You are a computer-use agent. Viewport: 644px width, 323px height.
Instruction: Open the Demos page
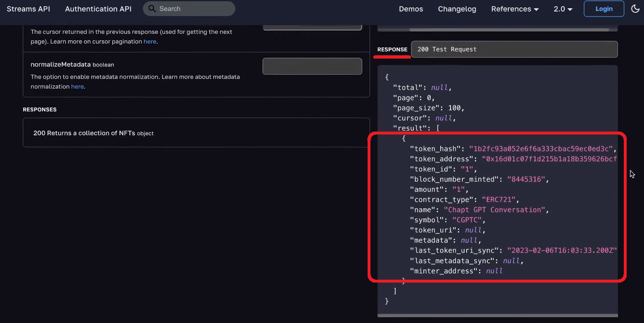(x=410, y=9)
